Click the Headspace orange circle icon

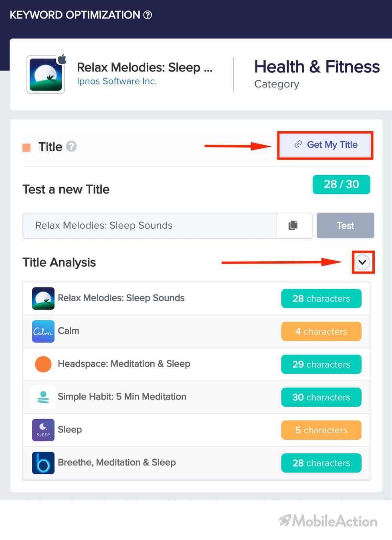click(x=43, y=364)
